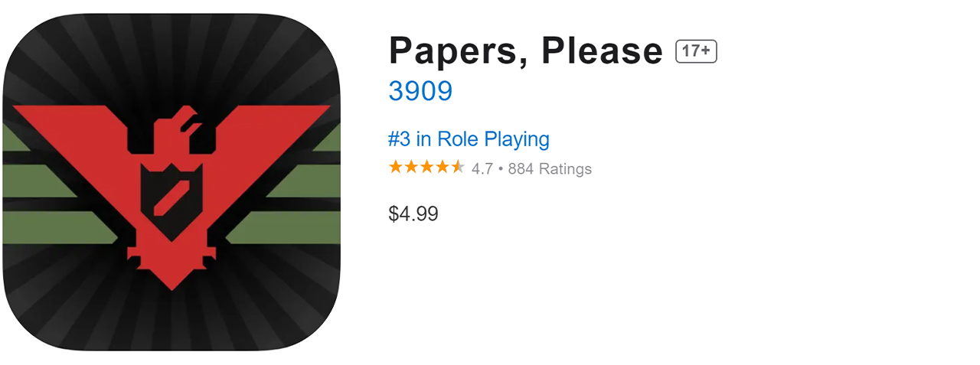Click the first orange rating star
This screenshot has width=980, height=365.
tap(396, 167)
